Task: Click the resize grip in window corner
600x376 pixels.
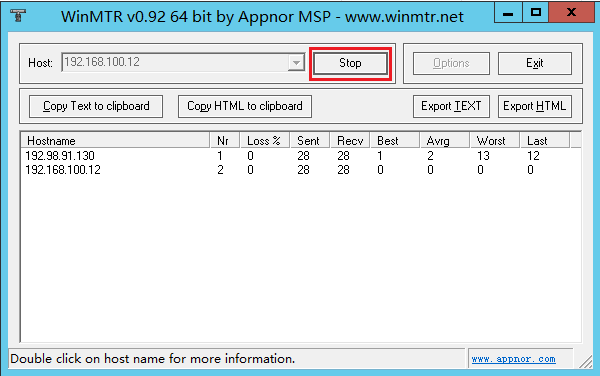Action: coord(585,361)
